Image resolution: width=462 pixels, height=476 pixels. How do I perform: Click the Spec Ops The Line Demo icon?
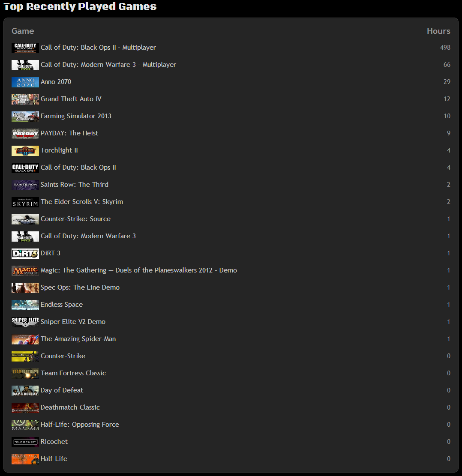click(x=25, y=288)
